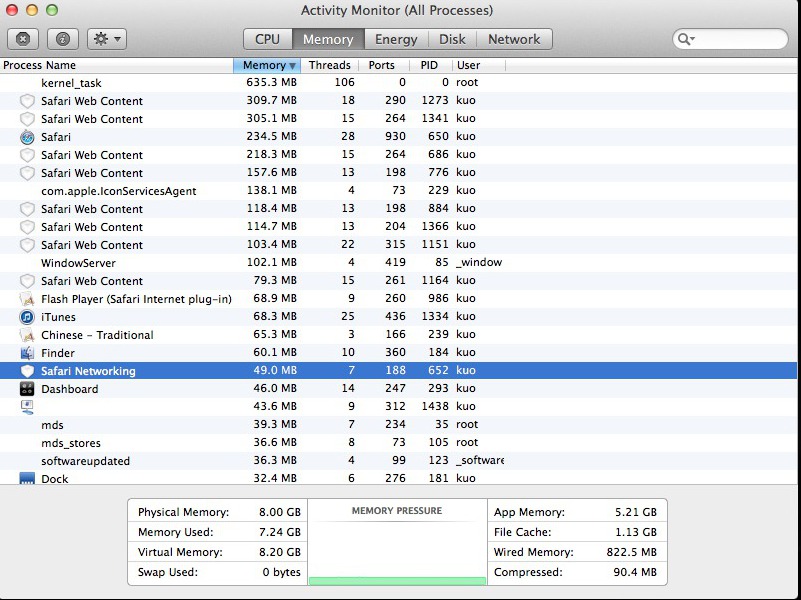Sort by the Threads column header
The height and width of the screenshot is (600, 801).
tap(329, 65)
